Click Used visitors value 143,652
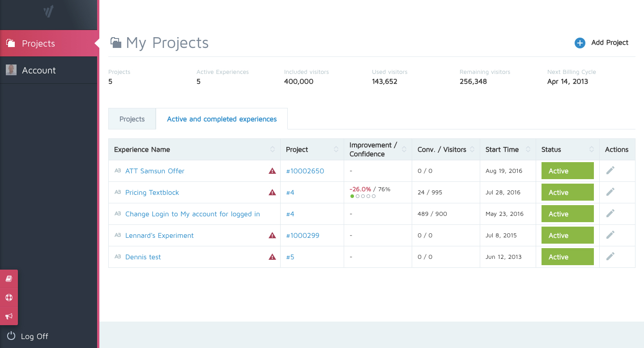644x348 pixels. point(384,82)
